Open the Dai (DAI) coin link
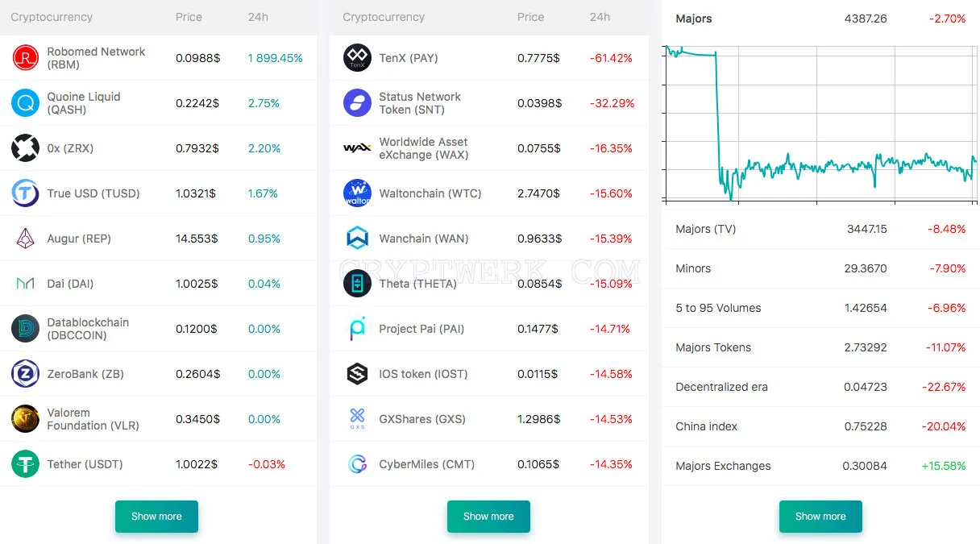 point(70,284)
